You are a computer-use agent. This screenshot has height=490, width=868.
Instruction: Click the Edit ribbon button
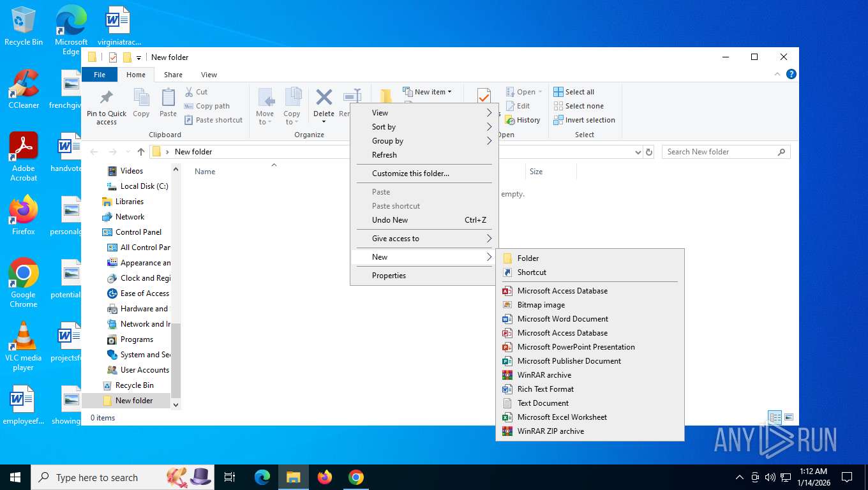(x=518, y=106)
